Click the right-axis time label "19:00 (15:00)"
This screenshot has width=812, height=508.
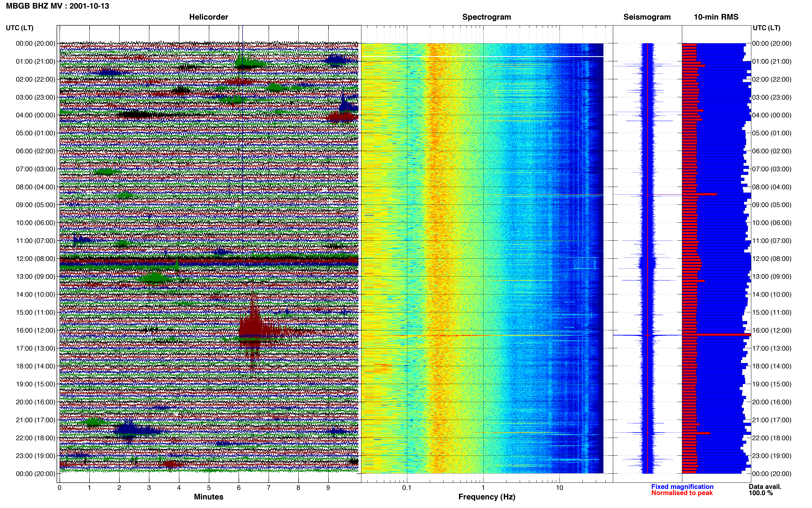click(772, 384)
